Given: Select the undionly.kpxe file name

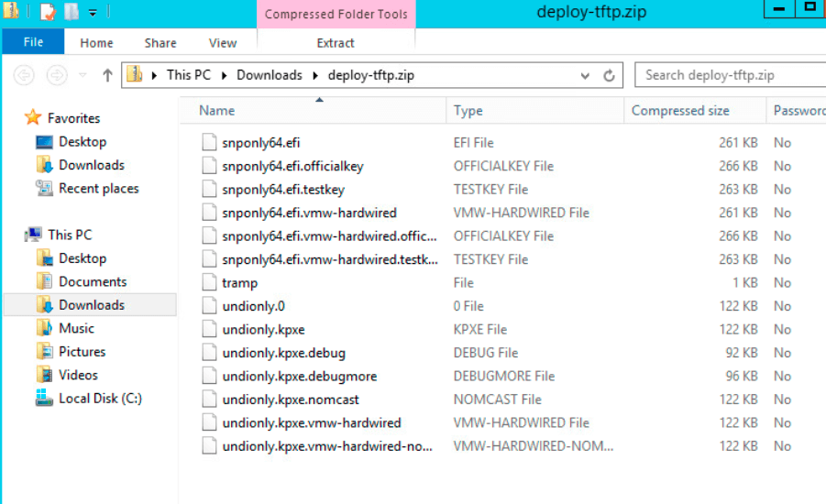Looking at the screenshot, I should tap(263, 330).
